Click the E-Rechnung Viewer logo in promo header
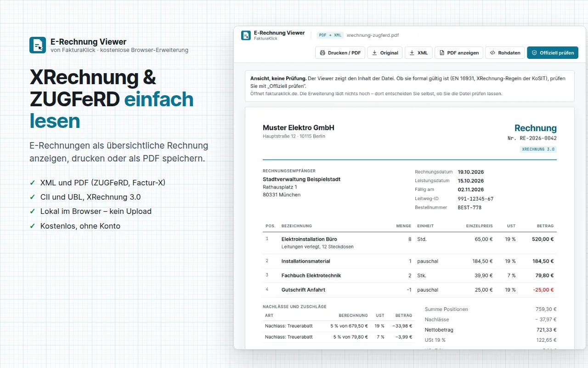This screenshot has height=368, width=588. [x=38, y=45]
